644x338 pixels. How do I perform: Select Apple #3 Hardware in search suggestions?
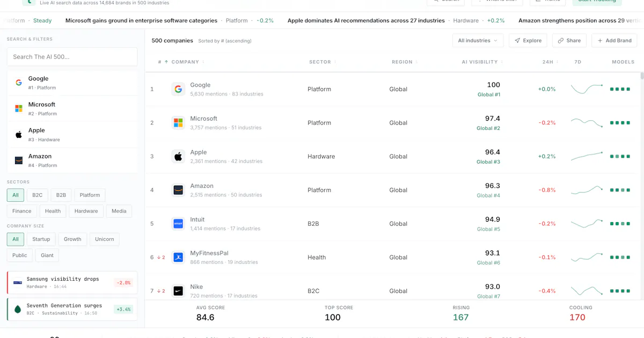pos(72,134)
